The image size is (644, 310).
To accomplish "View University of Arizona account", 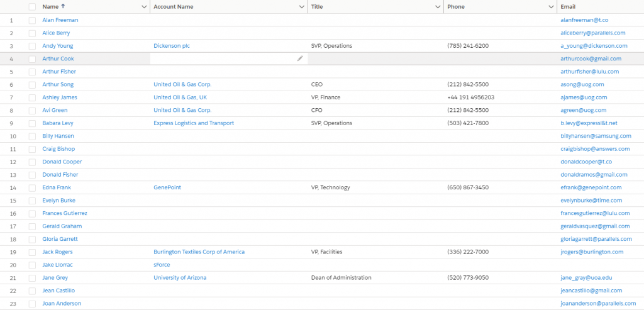I will coord(180,278).
